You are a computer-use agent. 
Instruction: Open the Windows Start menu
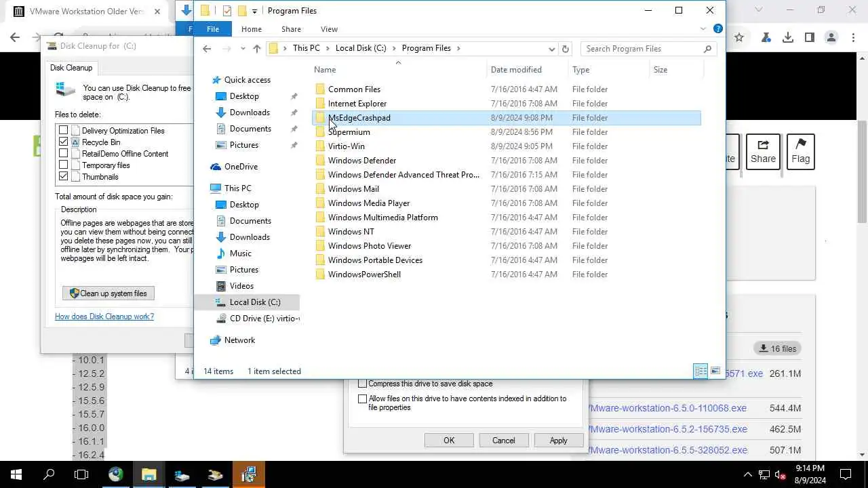(16, 474)
